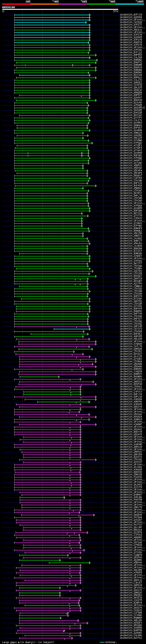Viewport: 146px width, 644px height.
Task: Click the BB926108 query name
Action: coord(8,8)
